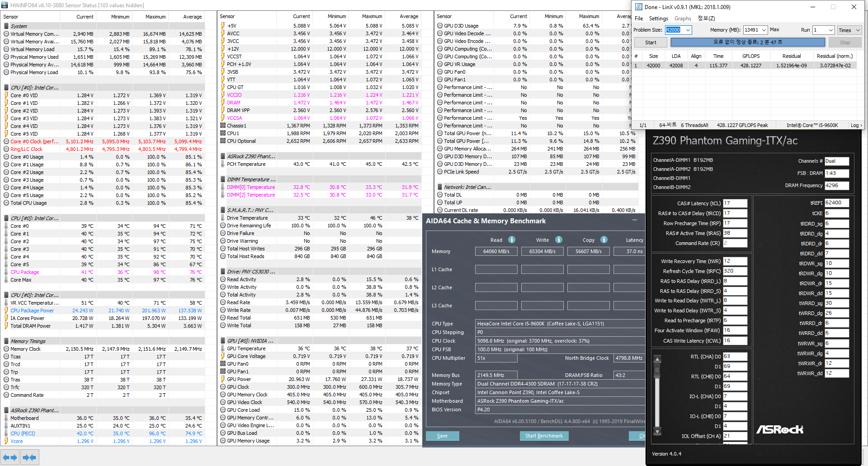Click the LinX completion progress bar
868x466 pixels.
[748, 42]
